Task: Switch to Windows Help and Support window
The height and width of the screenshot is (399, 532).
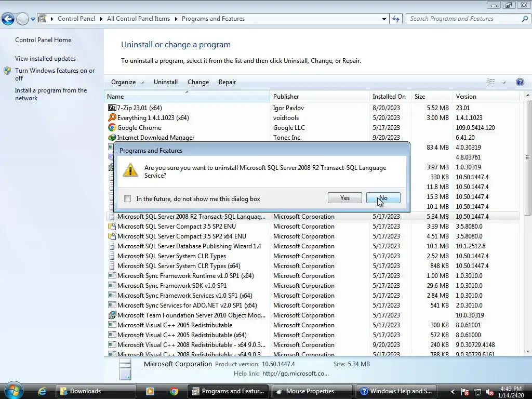Action: coord(396,391)
